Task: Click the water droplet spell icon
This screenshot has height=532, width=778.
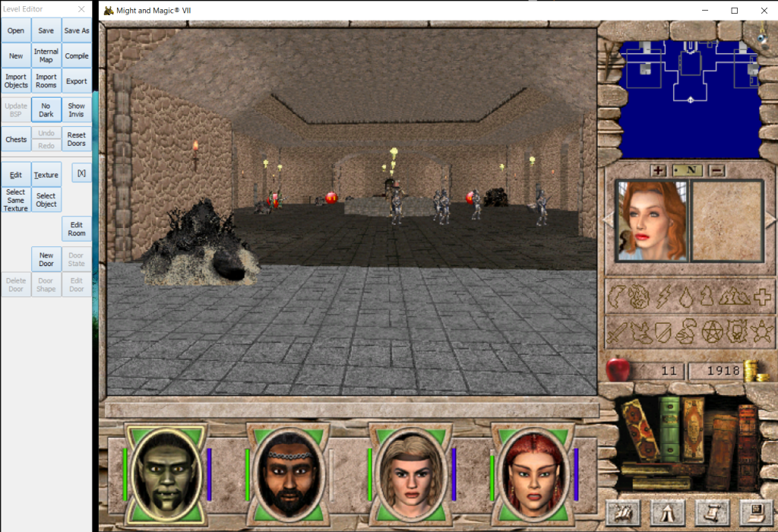Action: pos(686,298)
